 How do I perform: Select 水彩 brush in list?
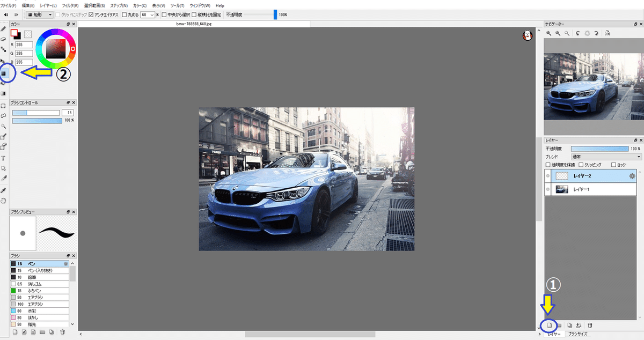39,310
